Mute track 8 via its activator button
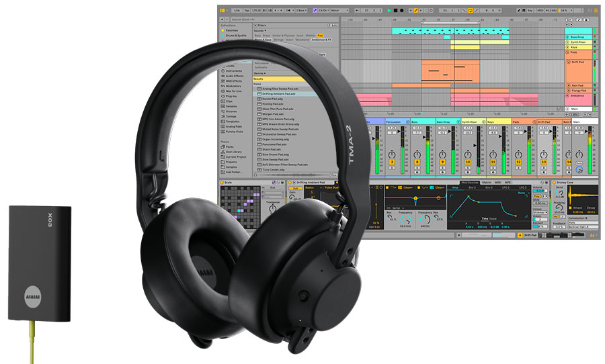This screenshot has width=605, height=364. 417,162
